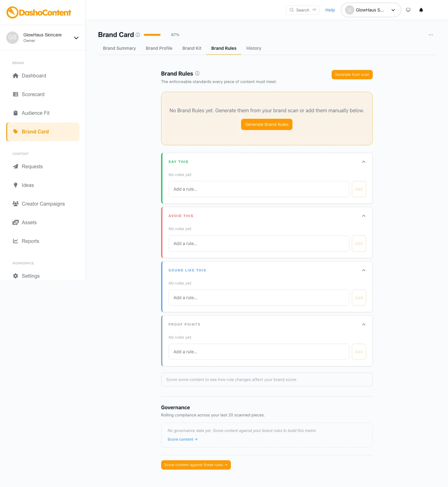Open Ideas in the sidebar
The height and width of the screenshot is (487, 448).
click(x=43, y=185)
